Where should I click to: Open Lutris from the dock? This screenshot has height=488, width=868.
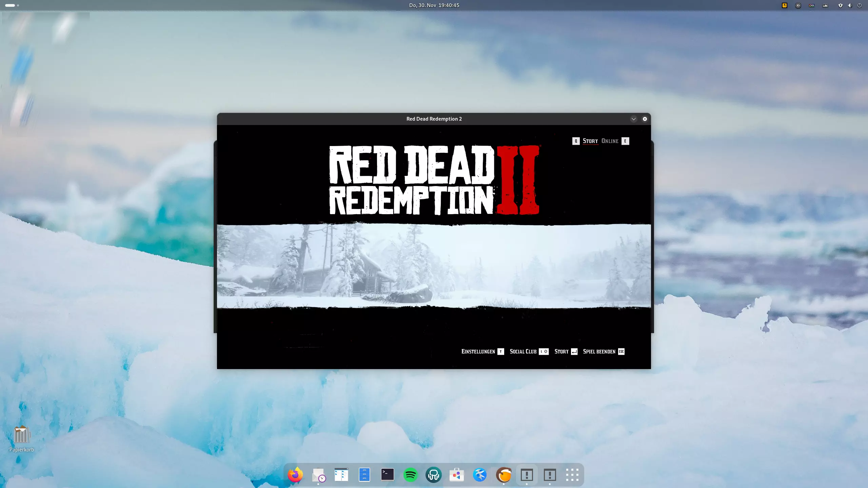(504, 475)
